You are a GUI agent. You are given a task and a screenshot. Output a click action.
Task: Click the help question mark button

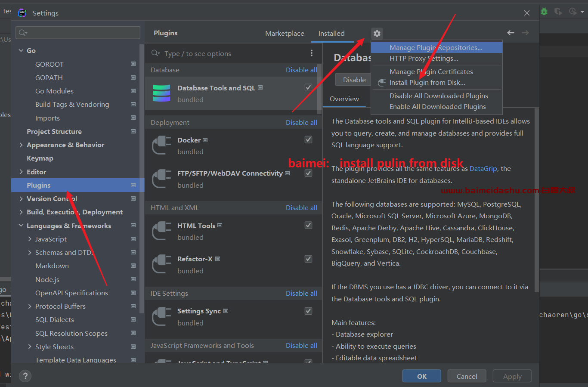[x=25, y=376]
